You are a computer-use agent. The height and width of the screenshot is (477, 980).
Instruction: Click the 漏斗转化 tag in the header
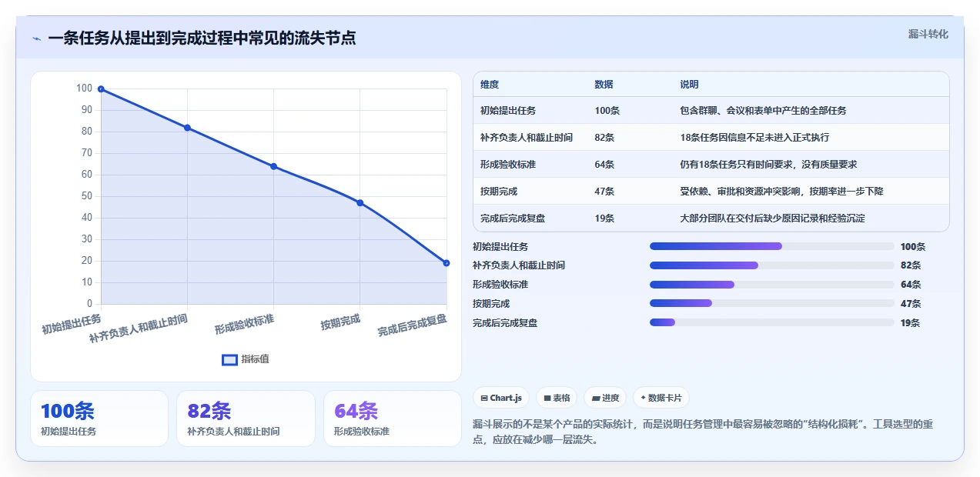pyautogui.click(x=928, y=35)
